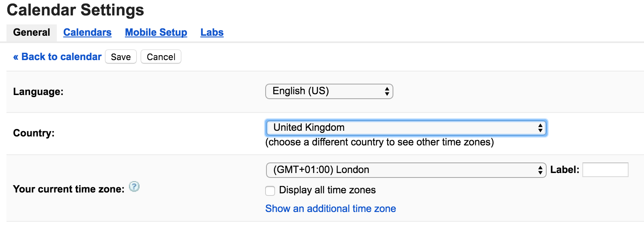Focus the time zone Label text field
The image size is (644, 225).
click(605, 170)
